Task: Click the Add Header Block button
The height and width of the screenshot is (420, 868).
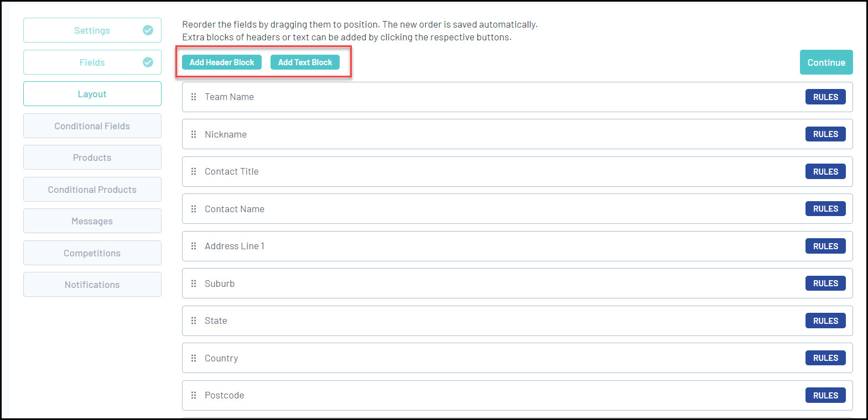Action: pos(222,62)
